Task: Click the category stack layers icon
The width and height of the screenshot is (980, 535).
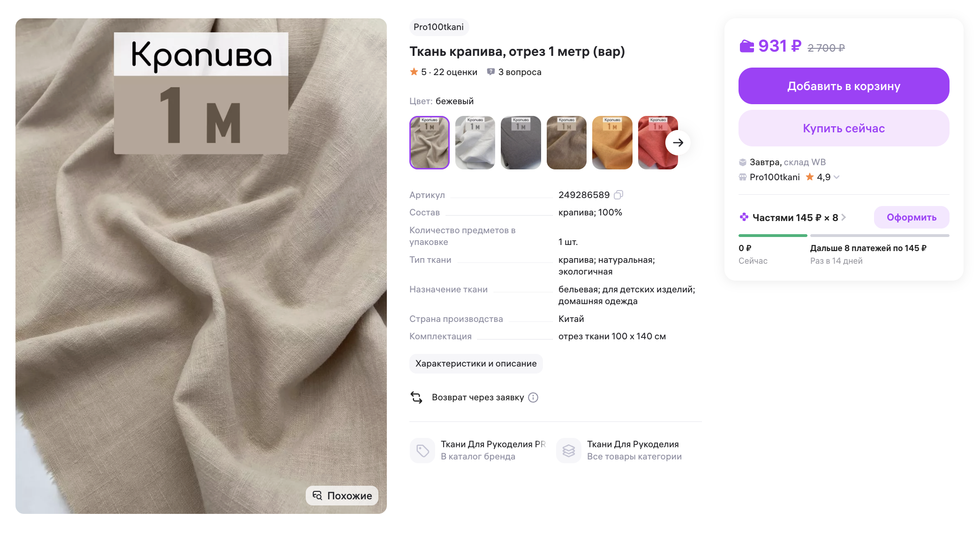Action: [569, 451]
